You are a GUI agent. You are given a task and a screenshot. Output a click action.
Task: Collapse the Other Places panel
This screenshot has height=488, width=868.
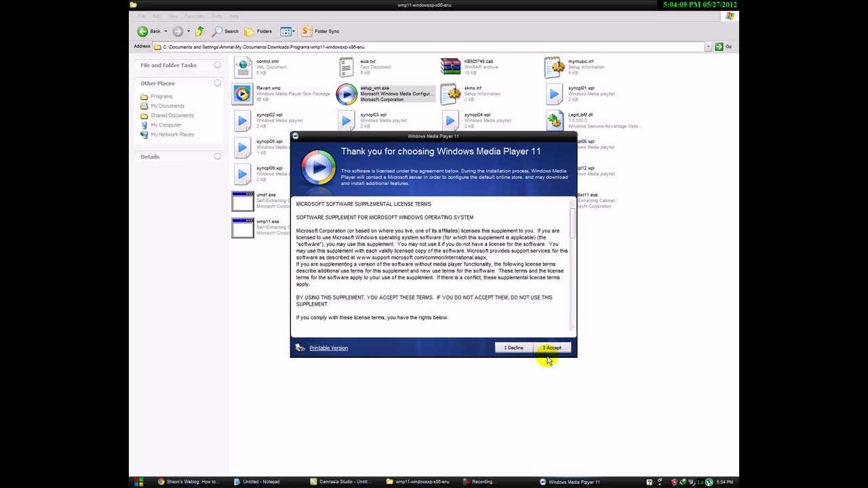click(217, 83)
